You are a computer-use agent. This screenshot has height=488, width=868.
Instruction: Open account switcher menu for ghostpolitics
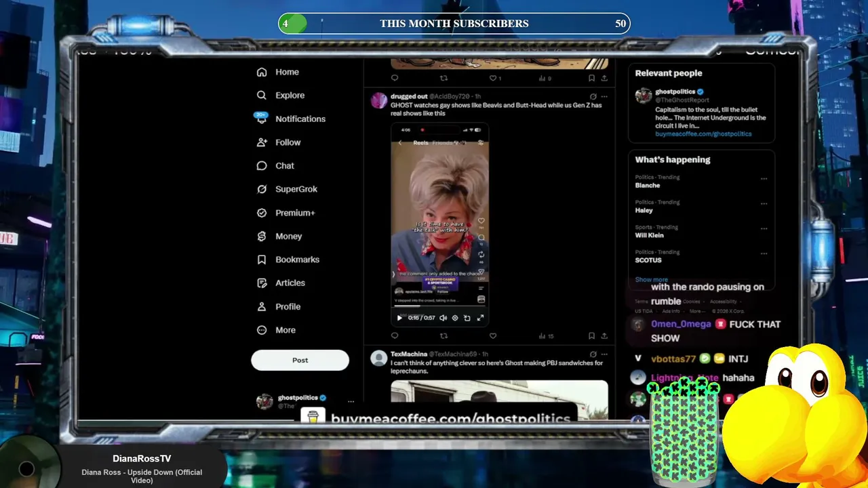coord(351,402)
